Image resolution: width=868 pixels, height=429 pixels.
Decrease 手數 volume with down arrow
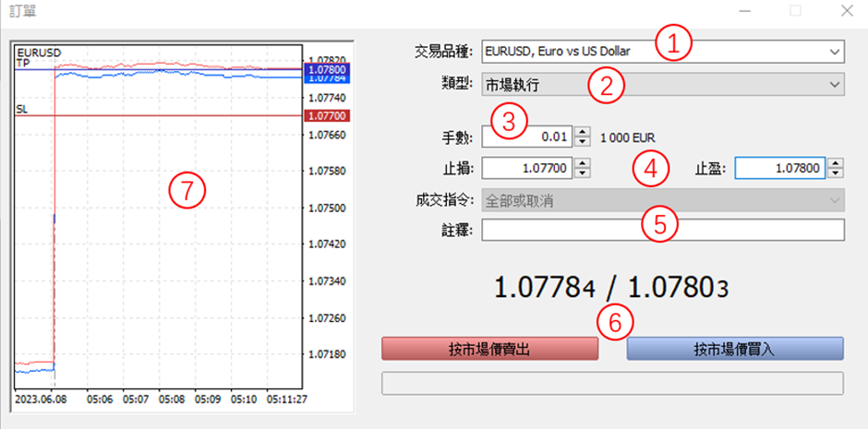pyautogui.click(x=581, y=141)
